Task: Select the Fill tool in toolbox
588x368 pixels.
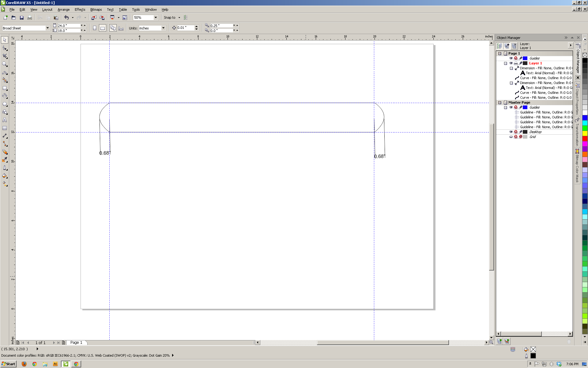Action: 5,176
